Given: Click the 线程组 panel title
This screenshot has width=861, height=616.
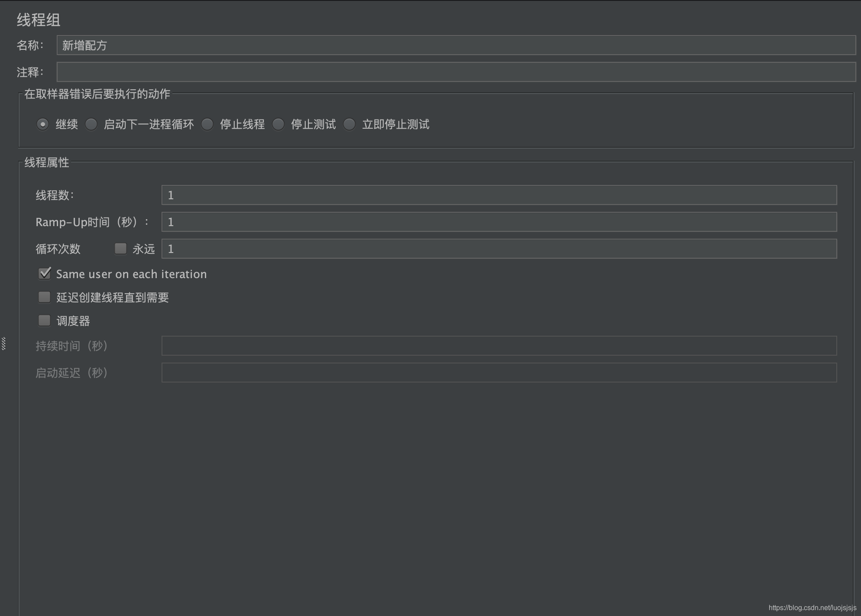Looking at the screenshot, I should [39, 20].
